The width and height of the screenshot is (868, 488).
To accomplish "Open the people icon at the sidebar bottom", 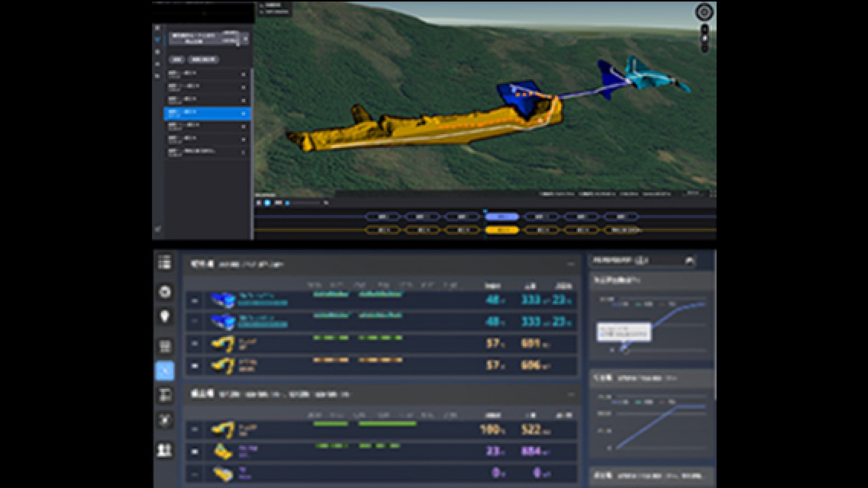I will [x=165, y=450].
